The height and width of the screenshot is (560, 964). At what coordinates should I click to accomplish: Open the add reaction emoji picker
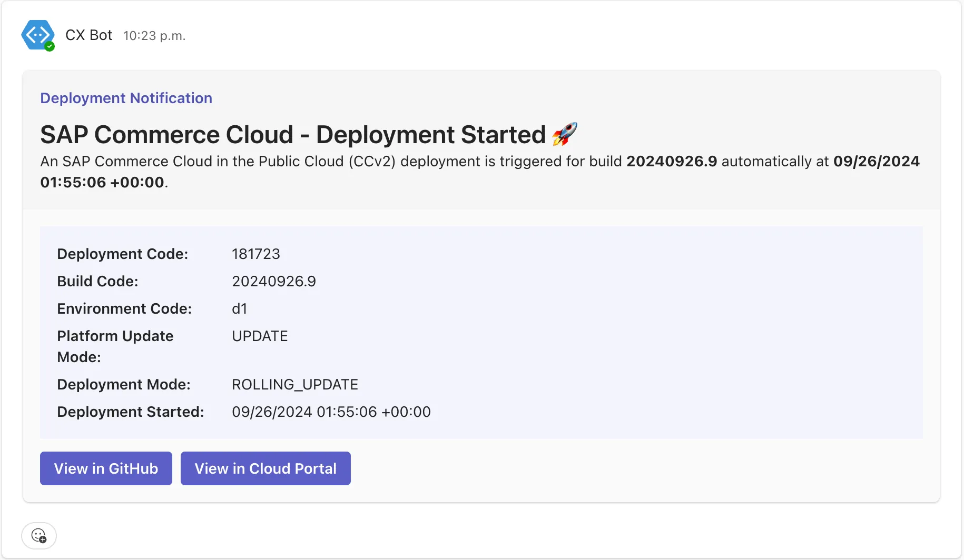pos(39,536)
